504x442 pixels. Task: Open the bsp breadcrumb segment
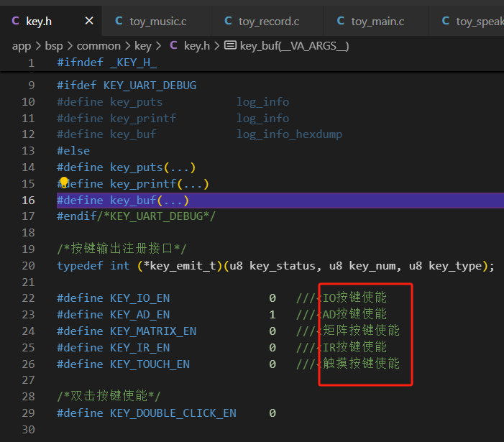[x=54, y=46]
